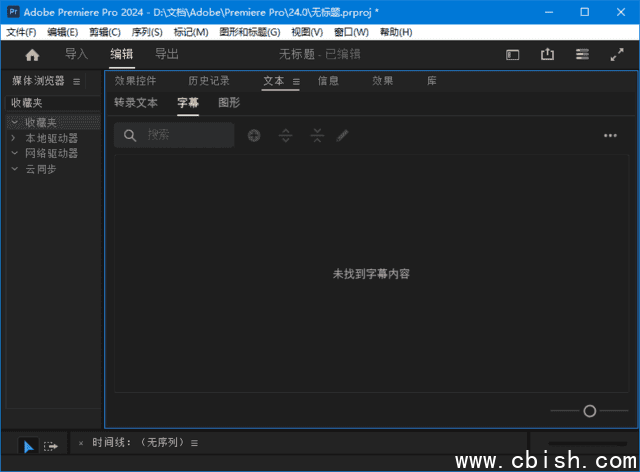640x472 pixels.
Task: Open the 剪辑(C) menu
Action: click(105, 32)
